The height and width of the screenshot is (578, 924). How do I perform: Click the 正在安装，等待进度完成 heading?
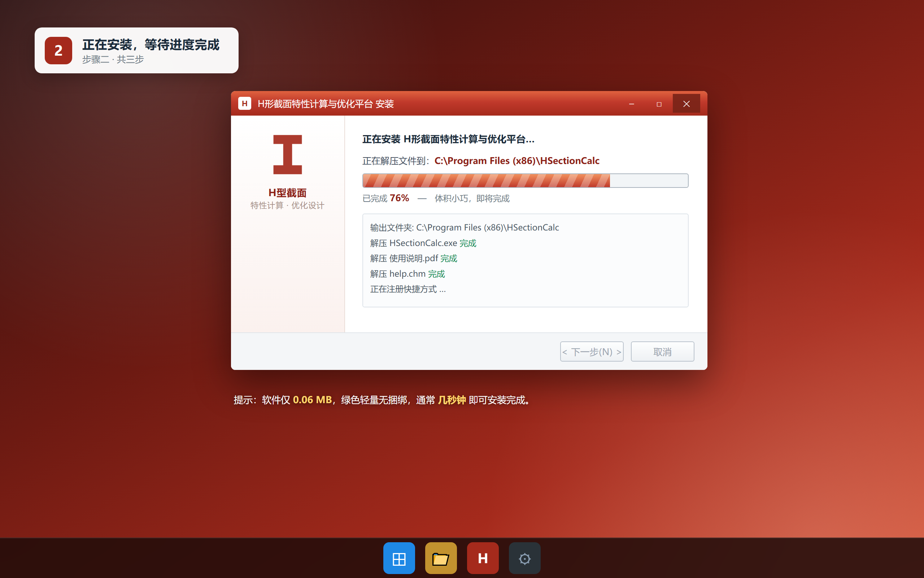(x=151, y=45)
